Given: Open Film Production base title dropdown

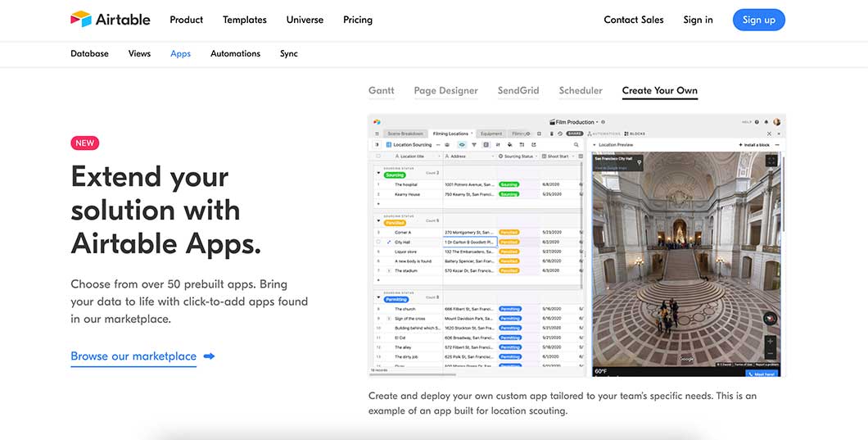Looking at the screenshot, I should point(573,122).
